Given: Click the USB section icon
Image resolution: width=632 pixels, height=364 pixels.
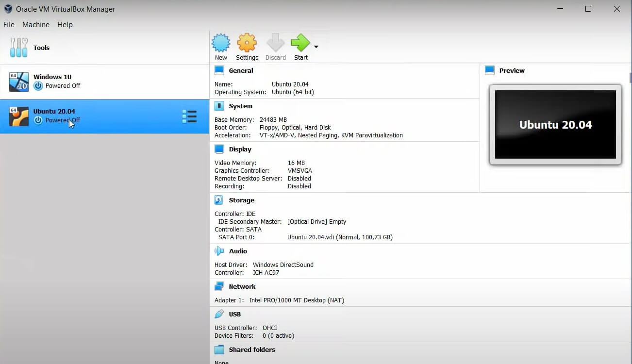Looking at the screenshot, I should tap(219, 314).
